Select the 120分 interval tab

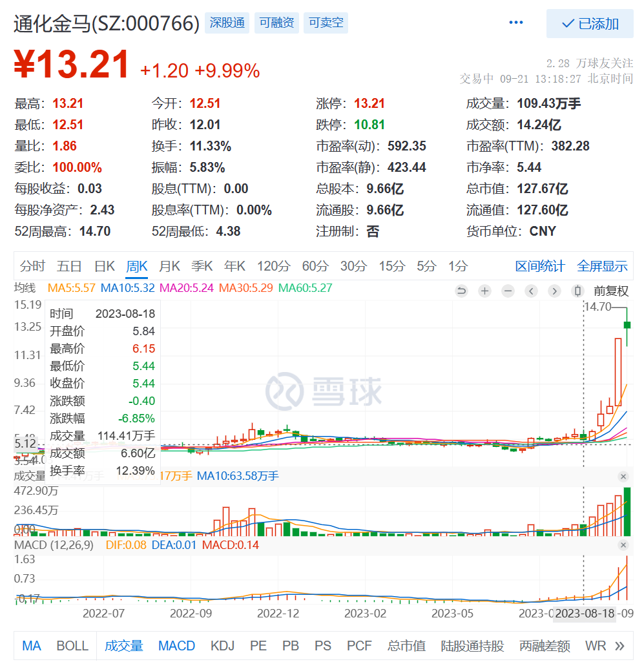[274, 266]
